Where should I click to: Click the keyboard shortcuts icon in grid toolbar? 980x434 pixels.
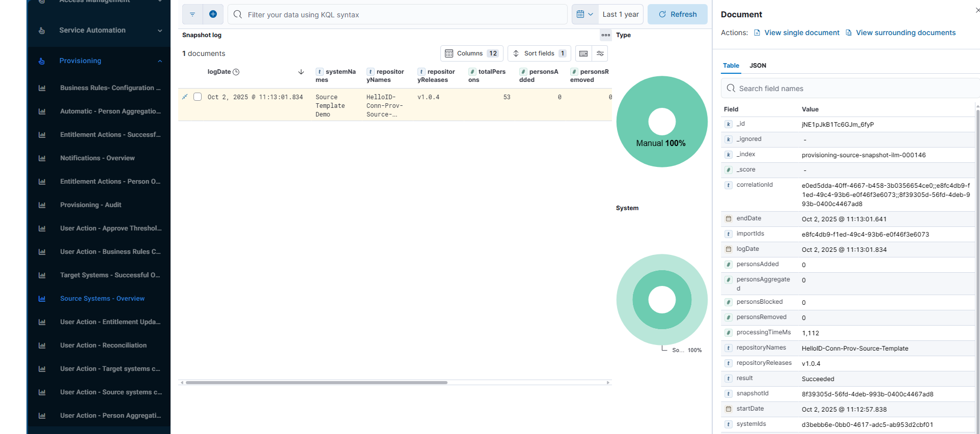pyautogui.click(x=583, y=53)
